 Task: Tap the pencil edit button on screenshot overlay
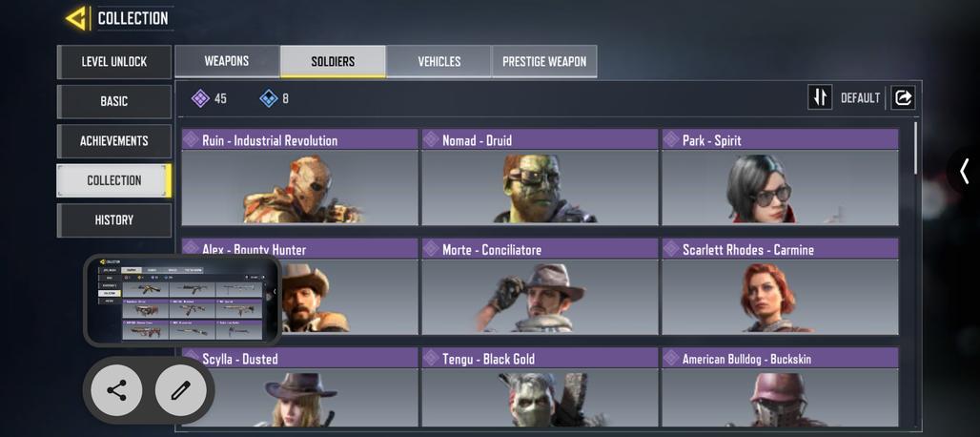[x=180, y=390]
